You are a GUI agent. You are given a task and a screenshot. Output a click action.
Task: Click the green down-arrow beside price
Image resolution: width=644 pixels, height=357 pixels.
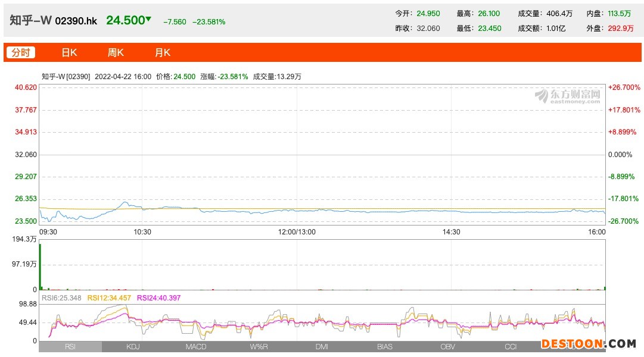pyautogui.click(x=148, y=19)
